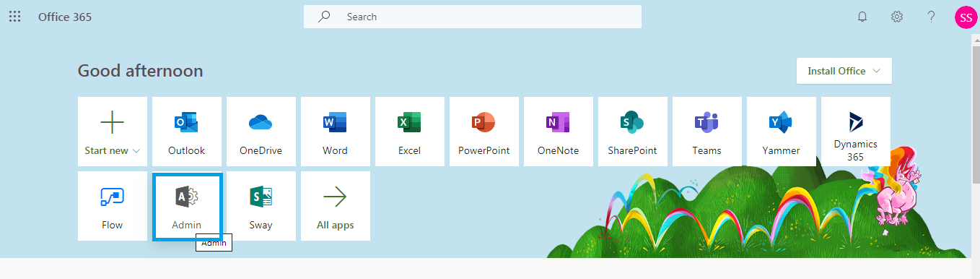The height and width of the screenshot is (279, 980).
Task: Launch the Word app tile
Action: (x=336, y=132)
